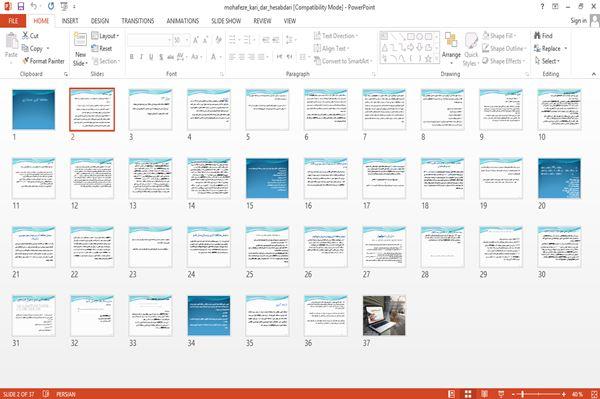600x399 pixels.
Task: Switch to the ANIMATIONS tab
Action: [x=183, y=21]
